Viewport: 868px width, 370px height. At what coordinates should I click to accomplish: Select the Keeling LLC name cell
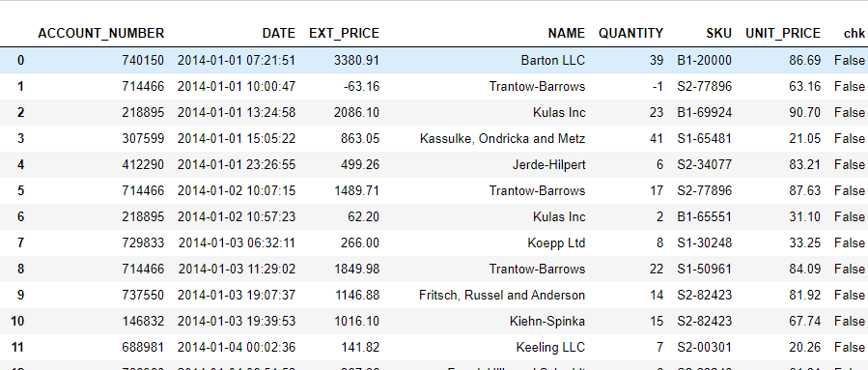550,347
